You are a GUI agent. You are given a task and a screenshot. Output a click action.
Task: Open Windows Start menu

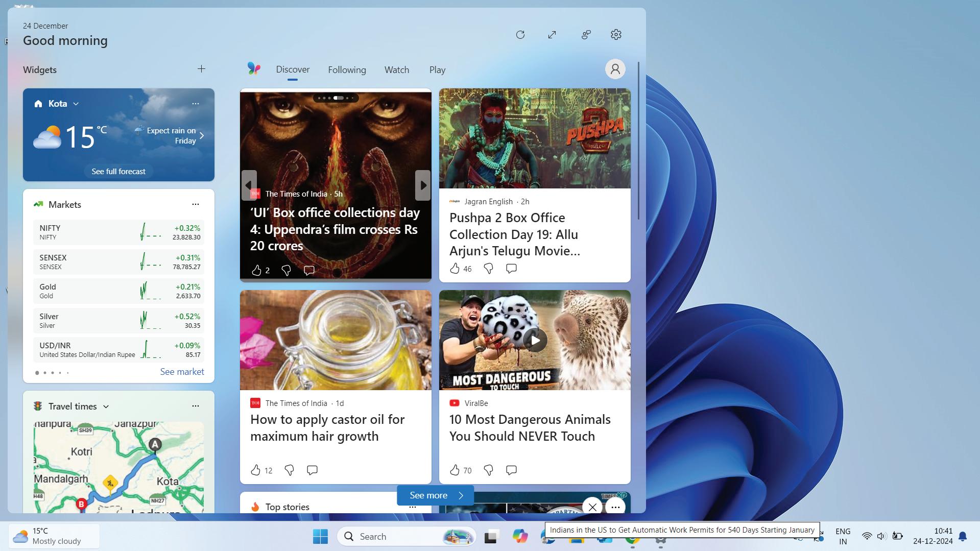point(320,537)
